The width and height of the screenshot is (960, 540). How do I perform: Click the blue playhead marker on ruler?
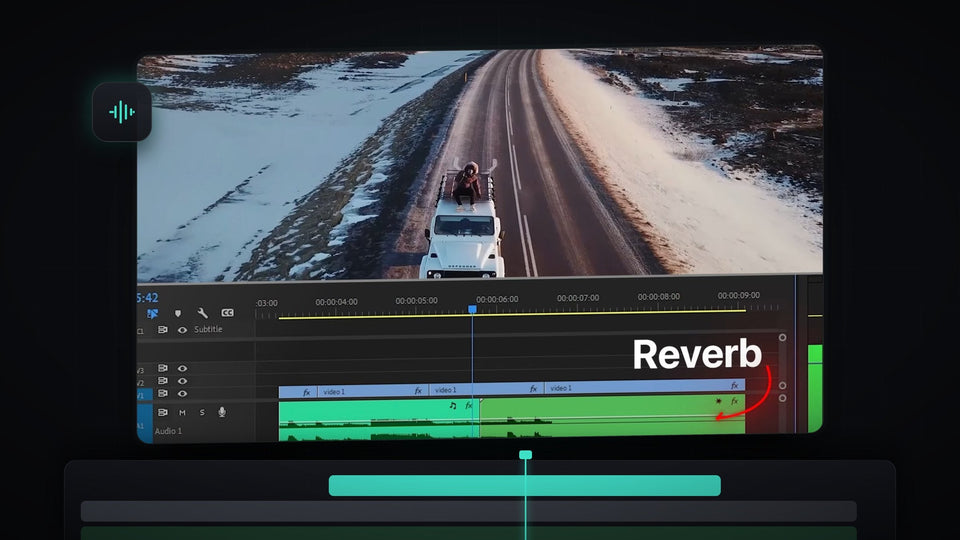tap(472, 309)
